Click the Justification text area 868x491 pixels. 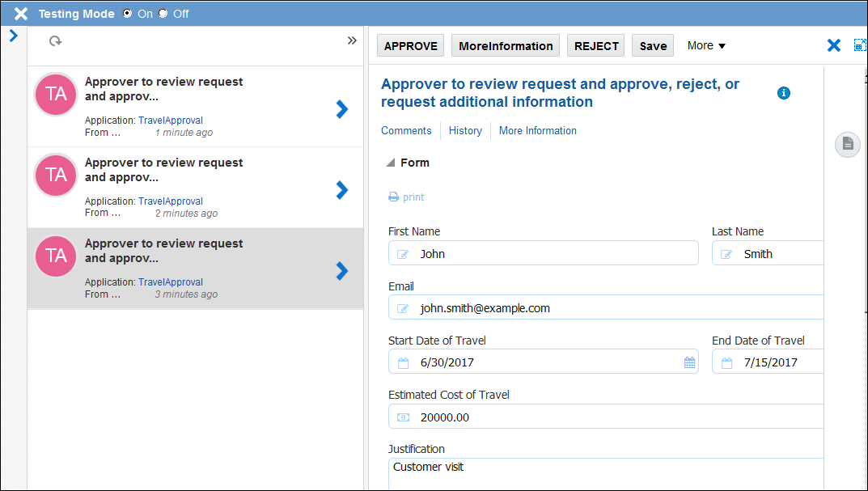pyautogui.click(x=606, y=474)
